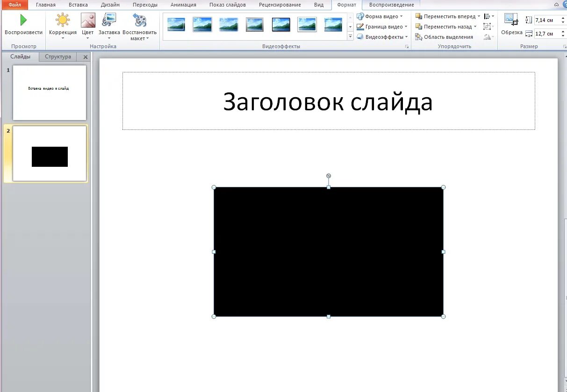Increase the height value with up stepper
The image size is (567, 392).
click(563, 18)
